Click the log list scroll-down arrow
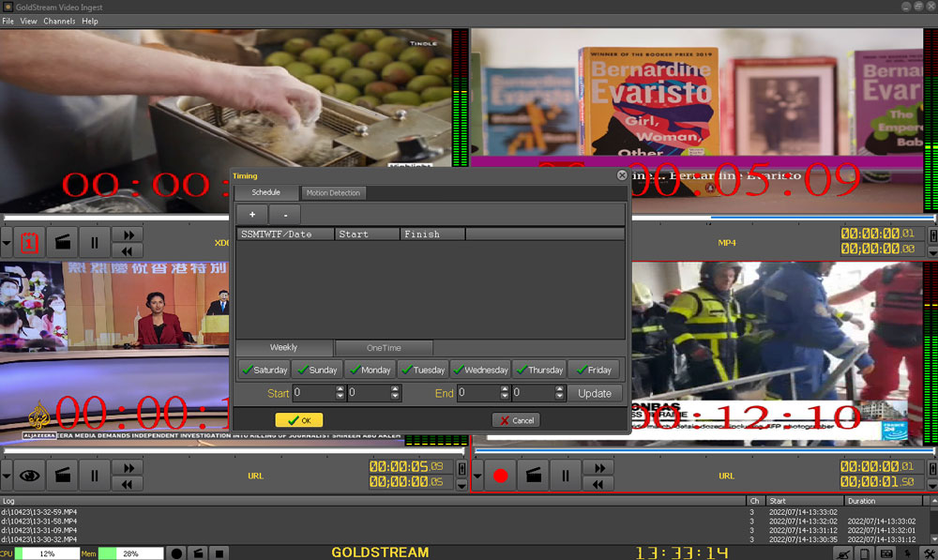This screenshot has height=560, width=938. coord(934,540)
